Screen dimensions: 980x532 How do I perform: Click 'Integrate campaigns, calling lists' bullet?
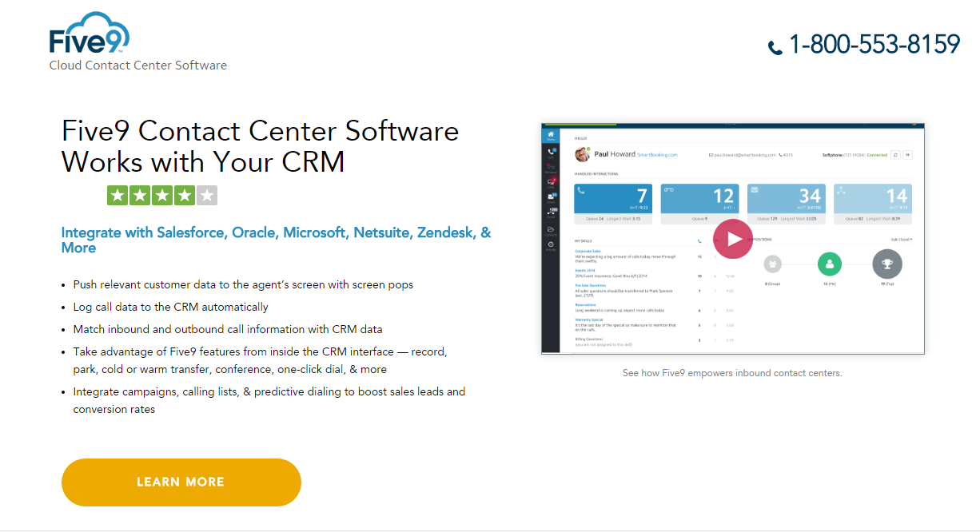[269, 400]
